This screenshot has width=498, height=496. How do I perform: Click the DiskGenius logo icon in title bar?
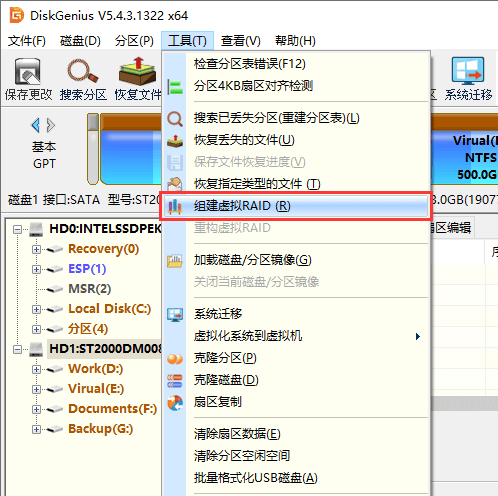(x=17, y=15)
